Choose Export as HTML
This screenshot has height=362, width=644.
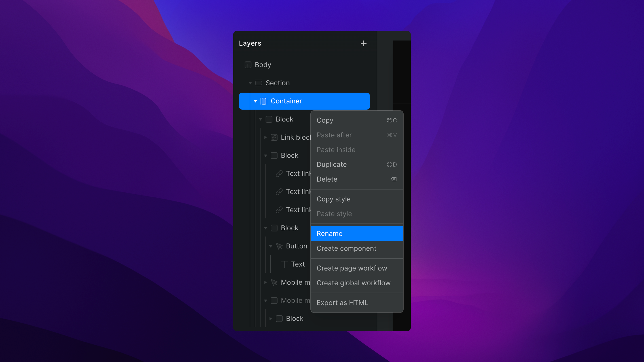(x=357, y=303)
